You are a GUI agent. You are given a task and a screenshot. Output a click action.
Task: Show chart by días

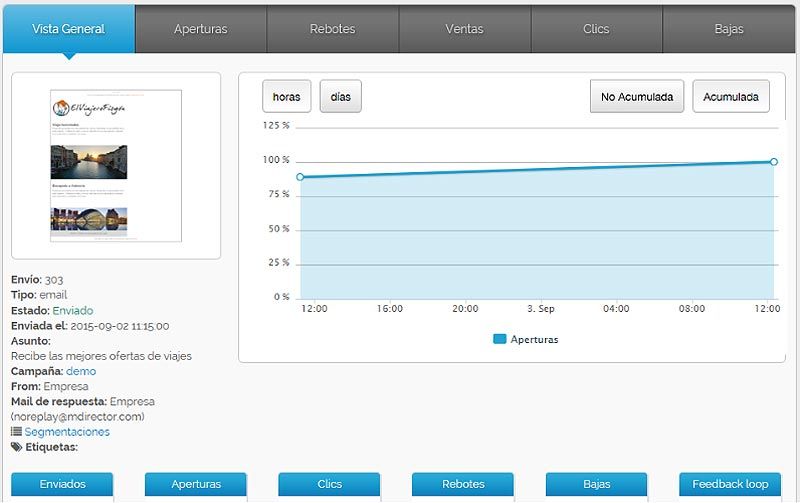point(341,96)
